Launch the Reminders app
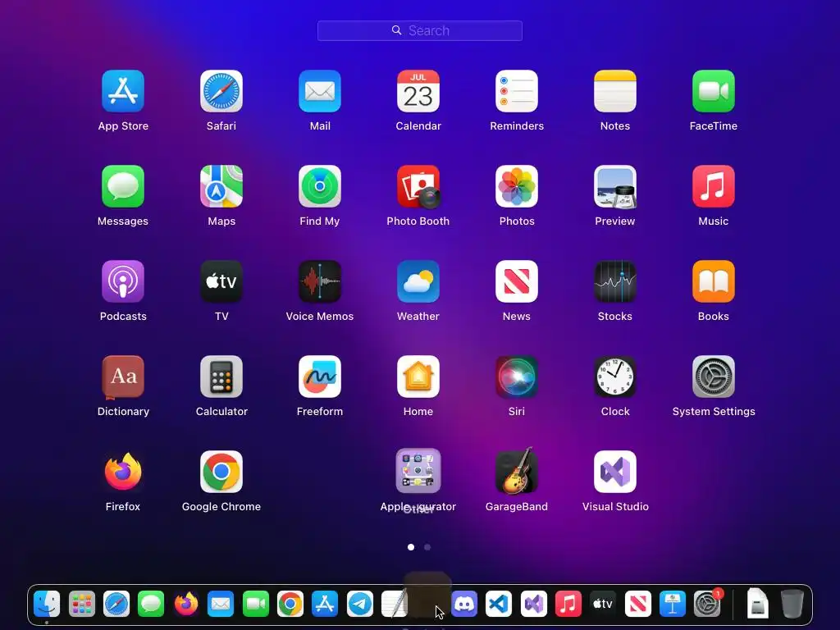This screenshot has width=840, height=630. (517, 91)
